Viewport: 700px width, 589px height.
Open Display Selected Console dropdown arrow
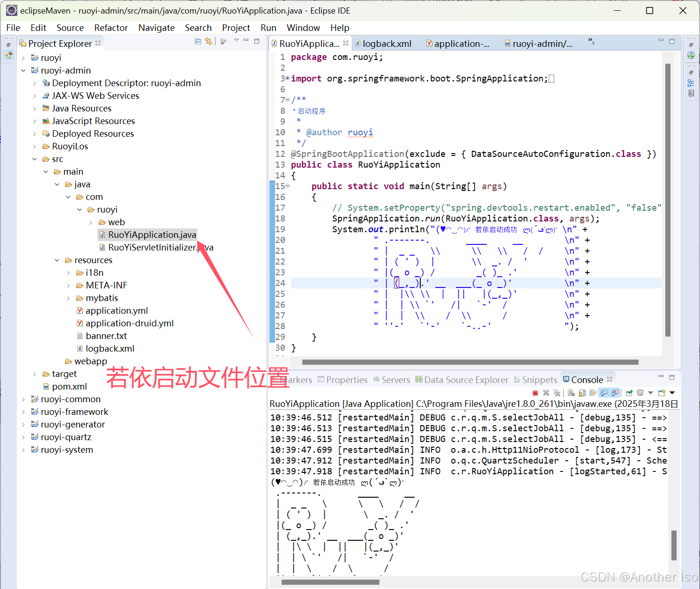pos(650,393)
